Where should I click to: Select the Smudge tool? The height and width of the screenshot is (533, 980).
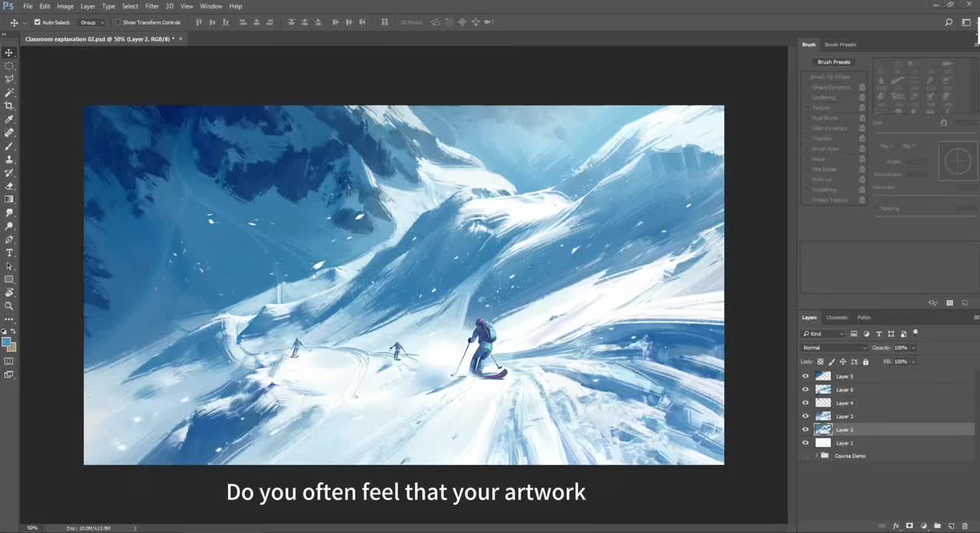pyautogui.click(x=9, y=212)
